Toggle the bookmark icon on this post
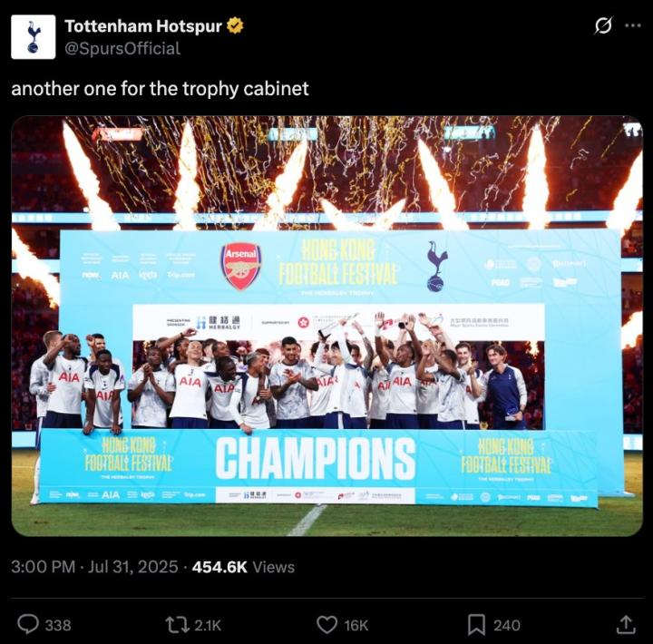Image resolution: width=653 pixels, height=644 pixels. click(x=476, y=624)
